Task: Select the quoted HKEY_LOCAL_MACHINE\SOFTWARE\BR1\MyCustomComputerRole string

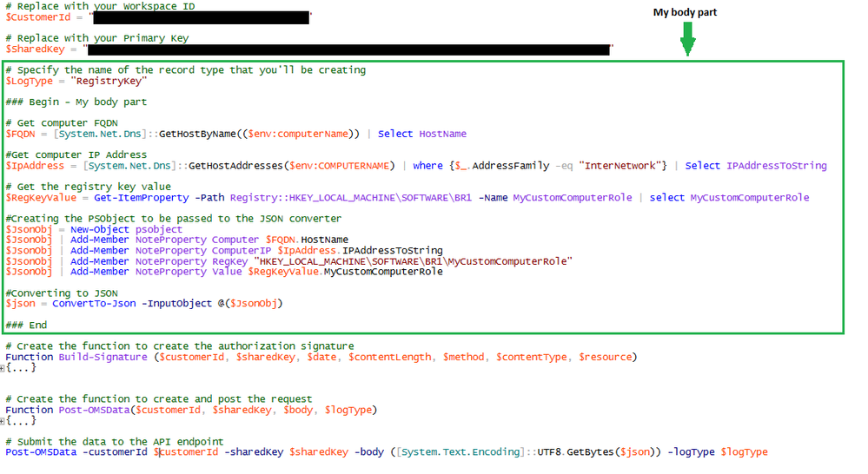Action: coord(413,261)
